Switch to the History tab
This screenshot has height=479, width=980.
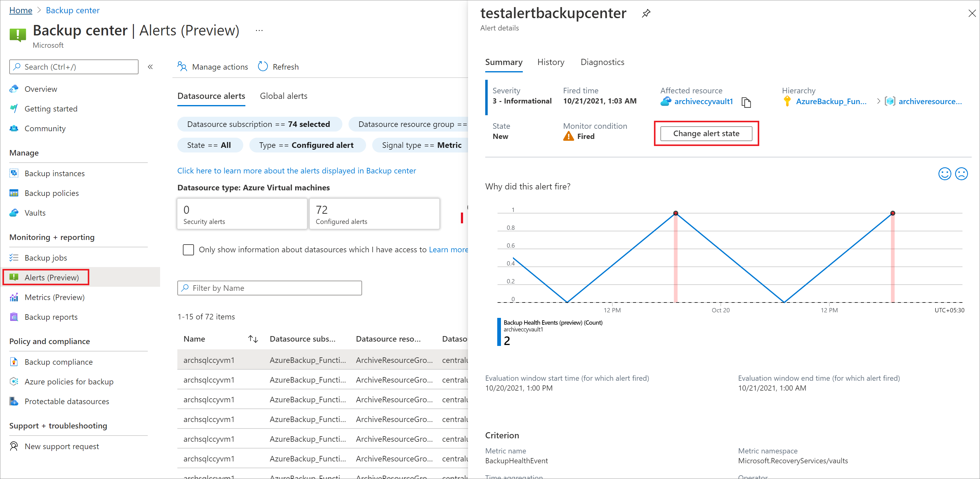(x=550, y=62)
